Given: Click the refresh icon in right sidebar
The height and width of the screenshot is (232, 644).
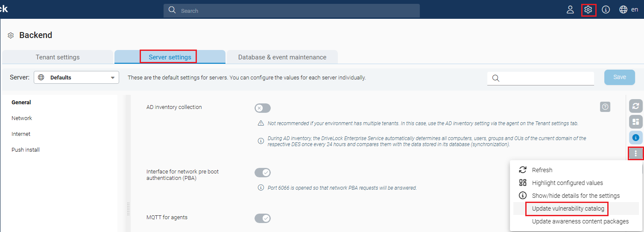Looking at the screenshot, I should click(x=635, y=106).
